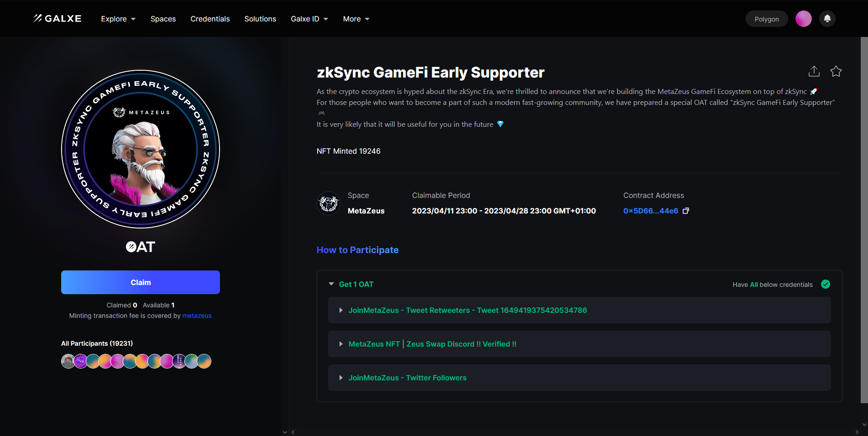This screenshot has width=868, height=436.
Task: Click the share campaign icon
Action: click(814, 72)
